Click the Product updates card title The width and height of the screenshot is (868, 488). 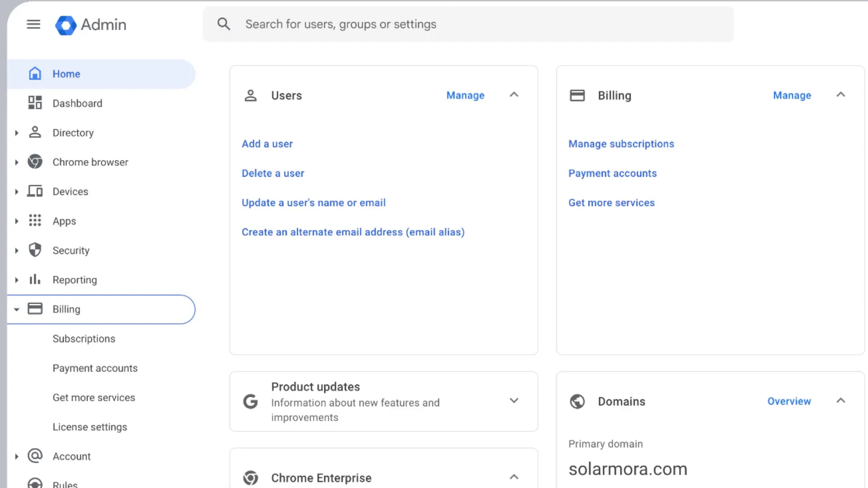[x=316, y=387]
